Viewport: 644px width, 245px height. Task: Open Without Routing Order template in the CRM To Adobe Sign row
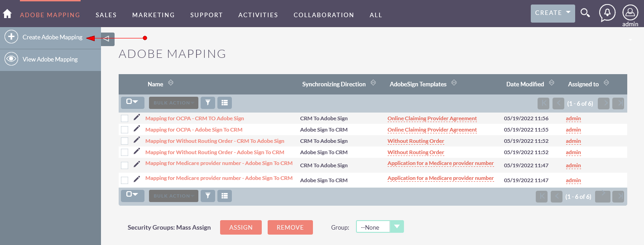pos(416,141)
